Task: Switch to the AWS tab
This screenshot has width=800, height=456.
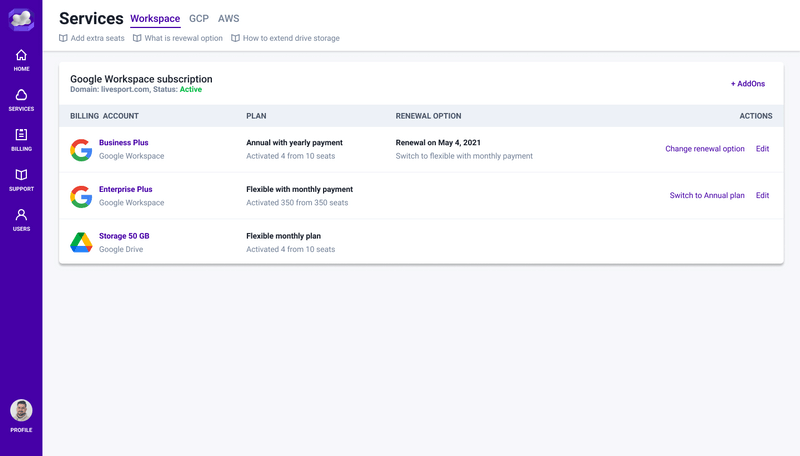Action: 229,19
